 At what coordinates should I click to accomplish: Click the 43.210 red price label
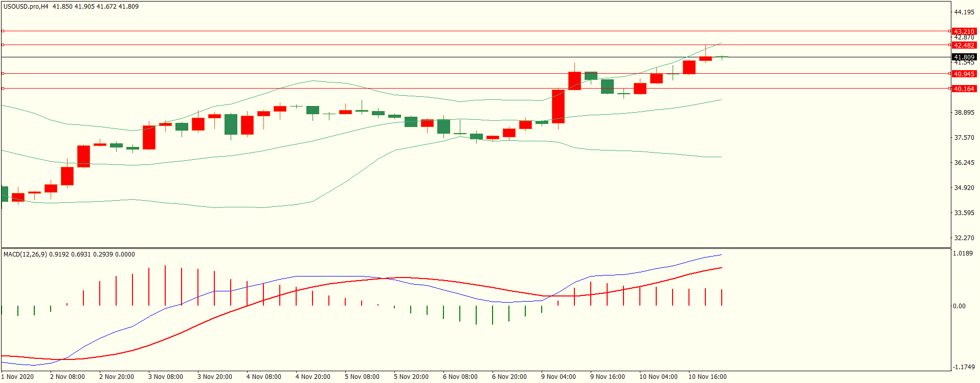click(964, 31)
